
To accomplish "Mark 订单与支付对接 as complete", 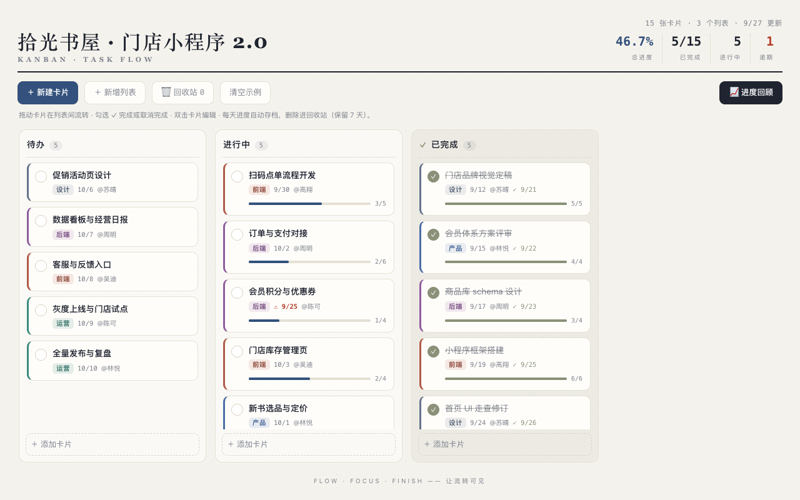I will [237, 235].
